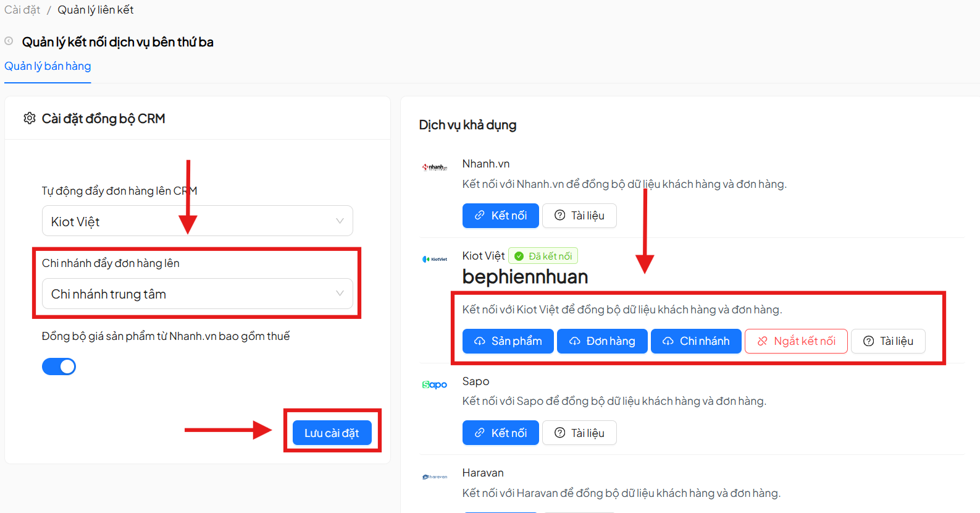Viewport: 980px width, 513px height.
Task: Expand the Chi nhánh trung tâm branch dropdown
Action: click(x=197, y=294)
